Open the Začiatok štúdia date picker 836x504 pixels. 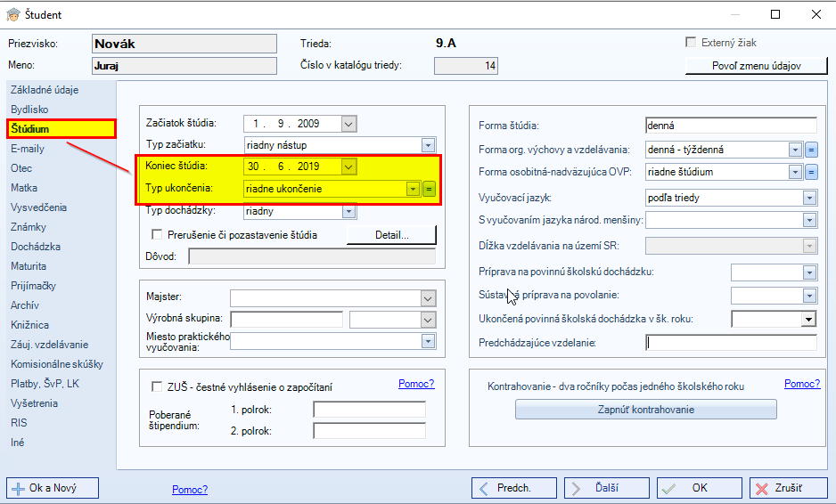point(348,124)
